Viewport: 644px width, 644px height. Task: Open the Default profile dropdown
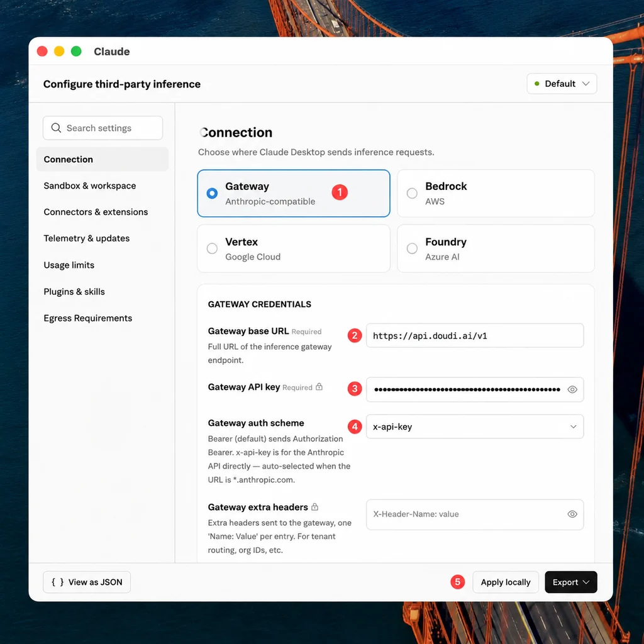click(x=562, y=84)
